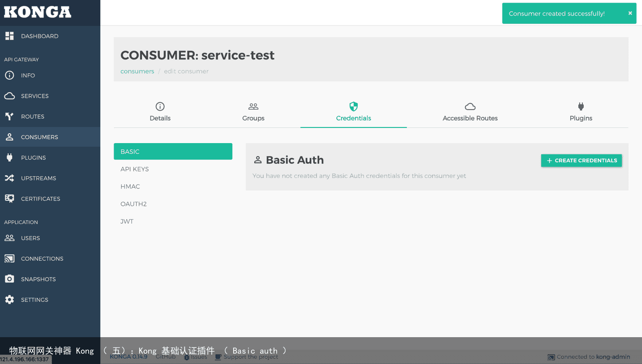Click 'edit consumer' breadcrumb text
Screen dimensions: 642x364
[186, 71]
